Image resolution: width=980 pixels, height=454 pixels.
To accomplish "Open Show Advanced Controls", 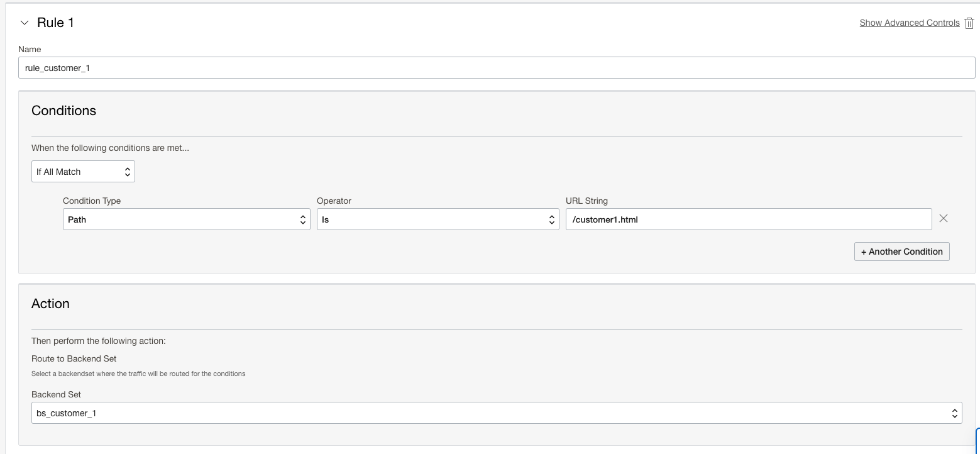I will 909,23.
